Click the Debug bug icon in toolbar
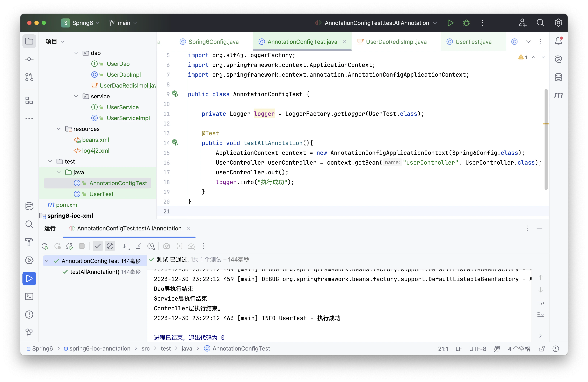This screenshot has height=382, width=588. click(466, 23)
